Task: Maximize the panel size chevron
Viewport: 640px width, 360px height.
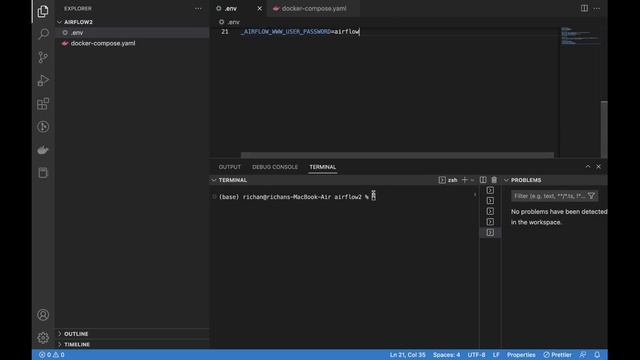Action: (x=588, y=167)
